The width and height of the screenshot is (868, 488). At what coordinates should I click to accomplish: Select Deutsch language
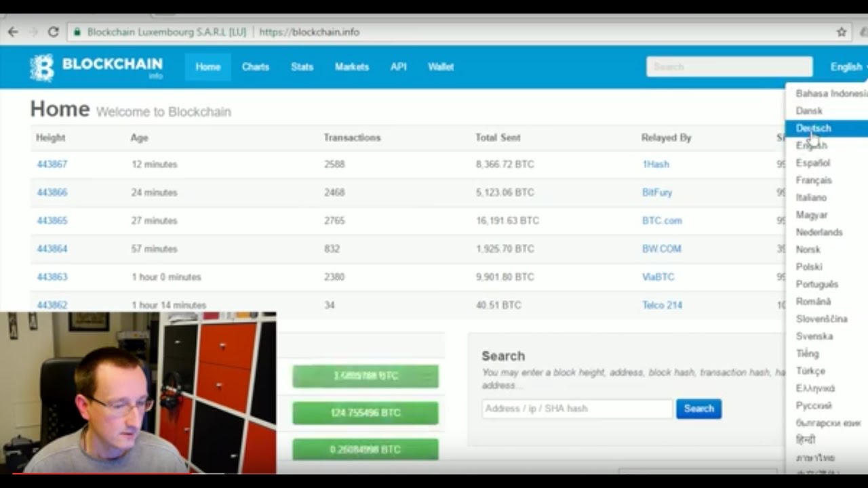827,128
